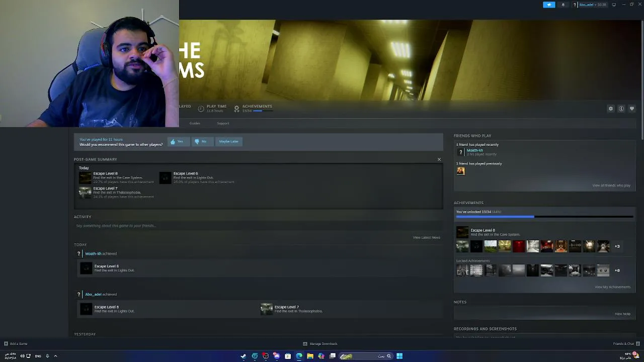Open Moath-kh's Escape Level 6 achievement
644x362 pixels.
86,268
